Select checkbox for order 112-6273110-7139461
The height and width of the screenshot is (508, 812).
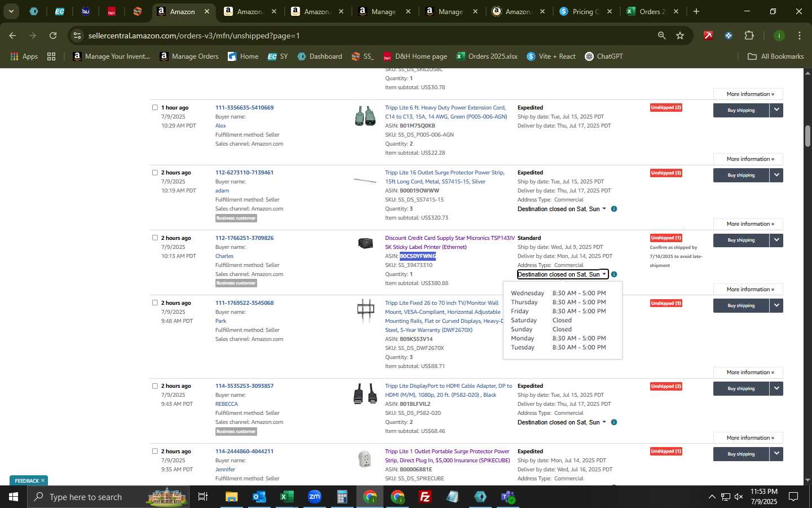click(155, 172)
